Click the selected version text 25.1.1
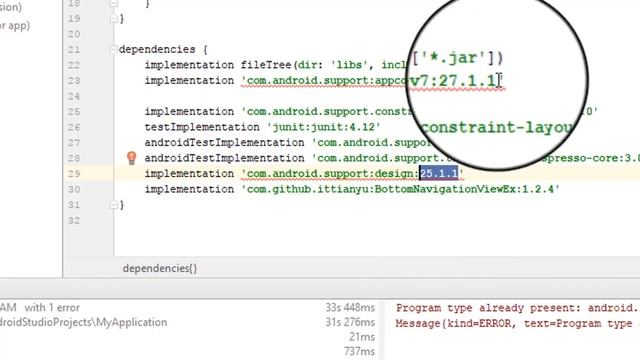Screen dimensions: 640x360 [439, 173]
